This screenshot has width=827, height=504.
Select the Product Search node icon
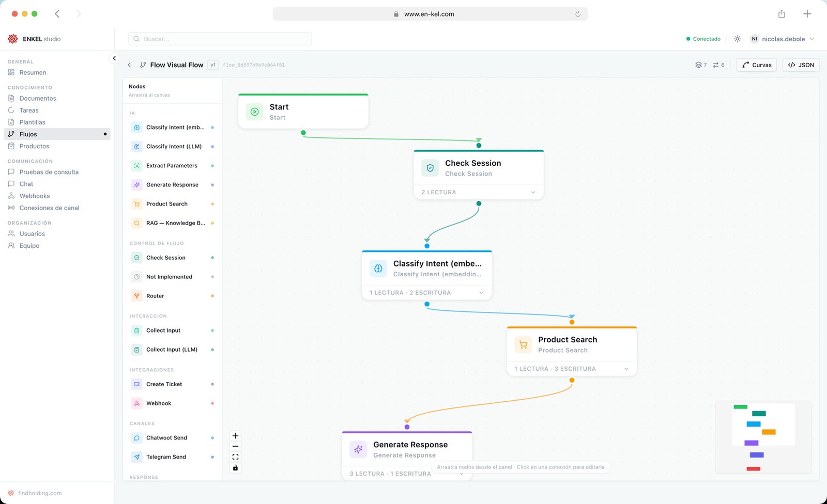click(x=136, y=203)
